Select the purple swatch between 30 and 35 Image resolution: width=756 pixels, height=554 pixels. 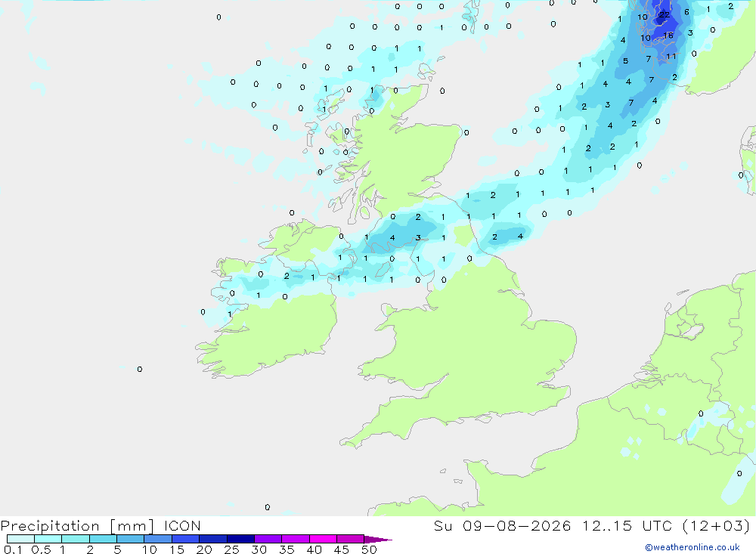tap(268, 539)
